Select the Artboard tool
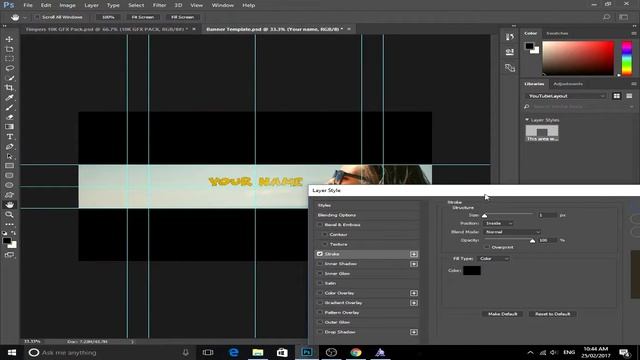This screenshot has width=640, height=360. point(9,49)
